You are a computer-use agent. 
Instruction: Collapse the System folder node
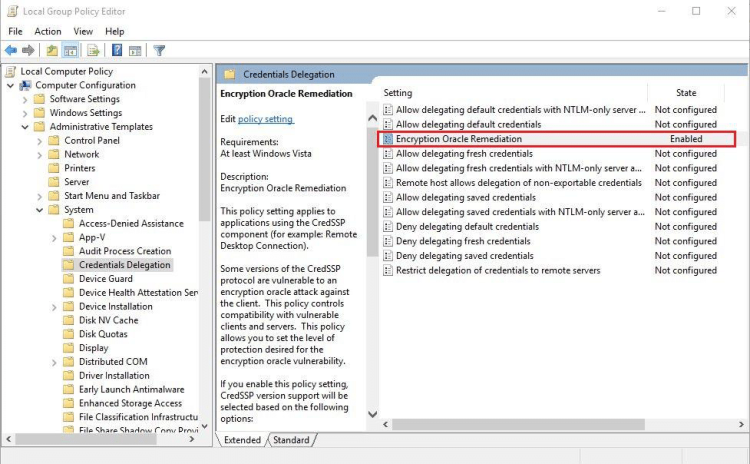tap(40, 210)
